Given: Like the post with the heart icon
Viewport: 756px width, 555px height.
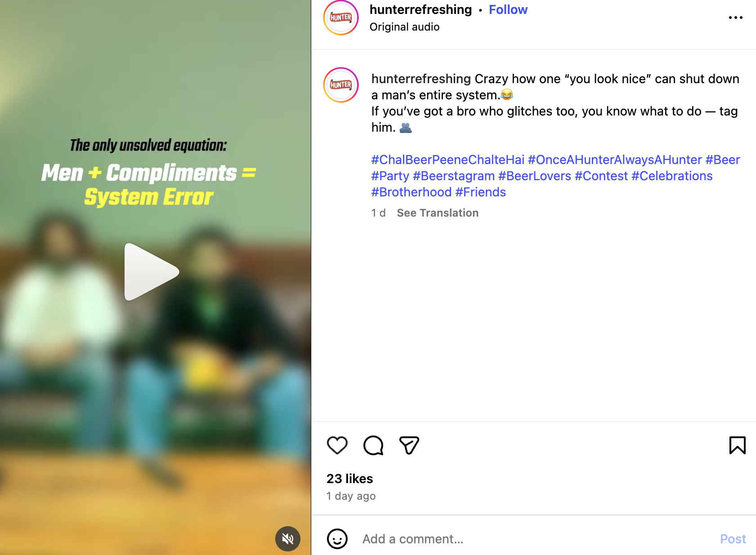Looking at the screenshot, I should 337,445.
